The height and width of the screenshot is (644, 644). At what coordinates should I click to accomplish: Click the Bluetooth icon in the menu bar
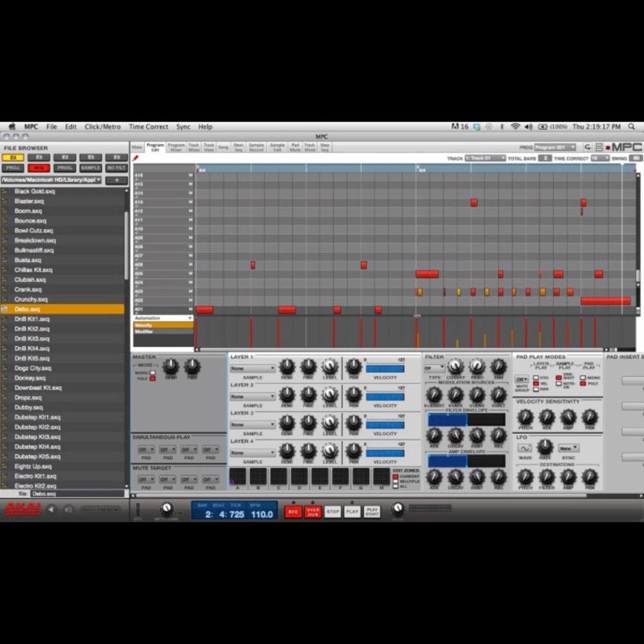pyautogui.click(x=502, y=126)
